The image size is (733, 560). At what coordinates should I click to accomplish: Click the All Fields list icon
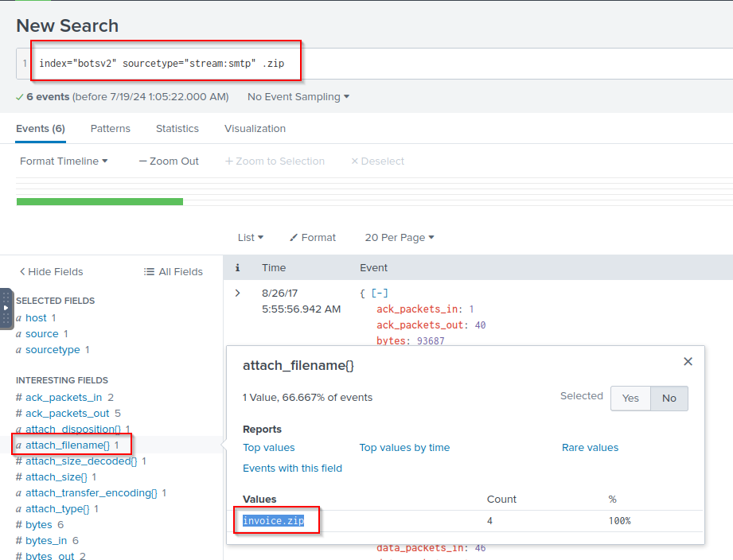coord(149,272)
